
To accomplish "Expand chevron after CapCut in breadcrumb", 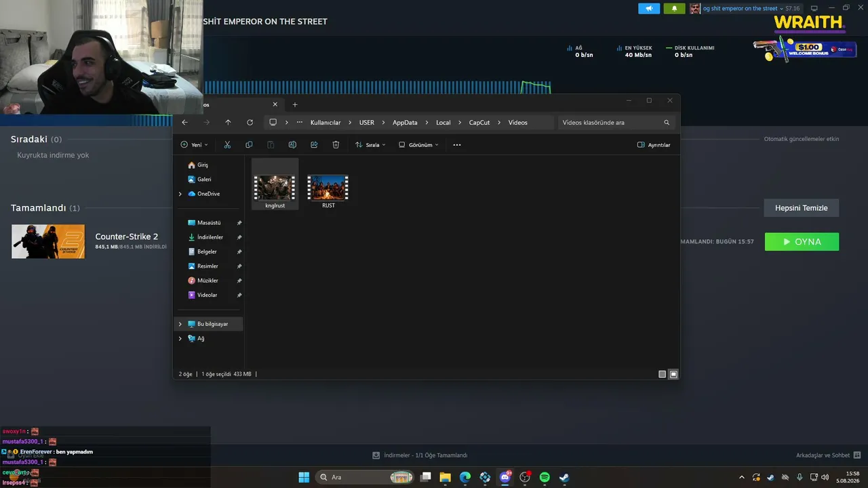I will click(x=499, y=123).
